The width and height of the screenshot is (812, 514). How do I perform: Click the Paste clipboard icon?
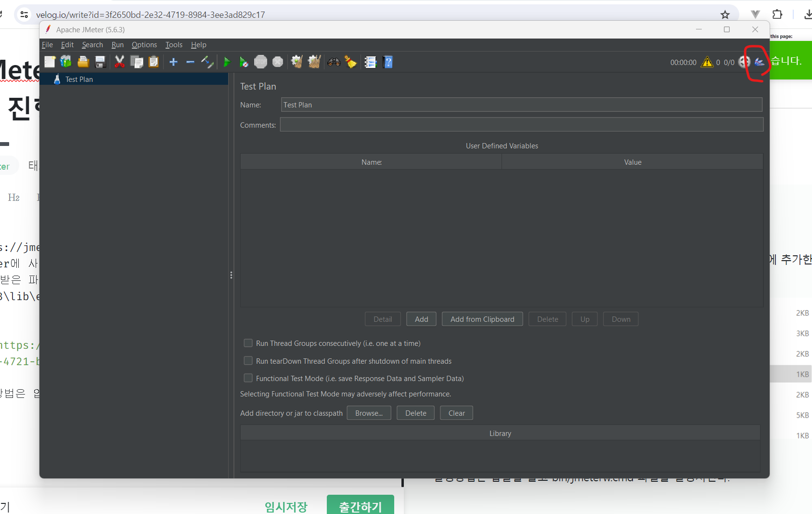pyautogui.click(x=154, y=62)
